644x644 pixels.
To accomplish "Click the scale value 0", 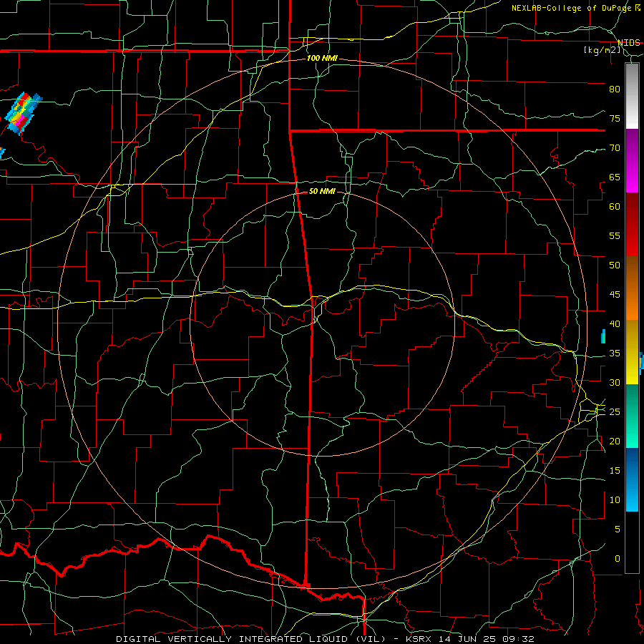I will [x=618, y=559].
